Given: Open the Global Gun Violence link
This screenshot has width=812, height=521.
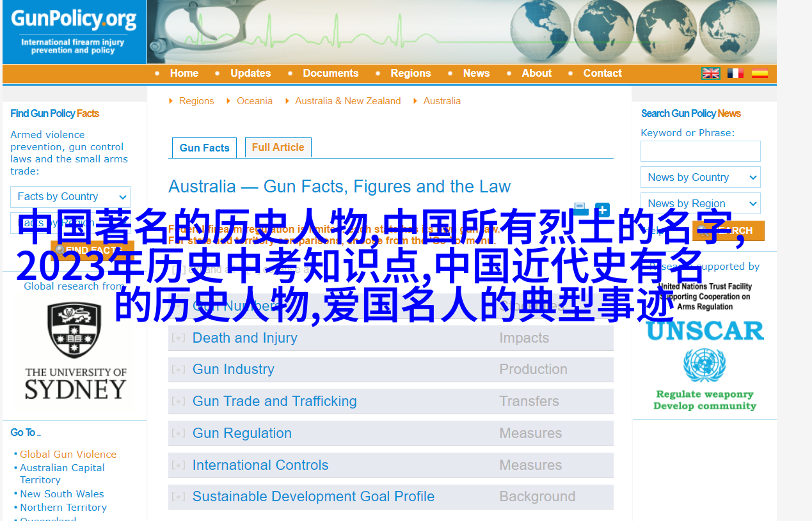Looking at the screenshot, I should pyautogui.click(x=68, y=455).
